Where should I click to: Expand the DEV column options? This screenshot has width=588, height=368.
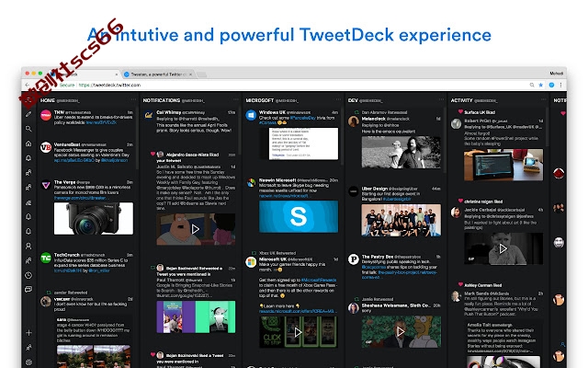(x=441, y=100)
